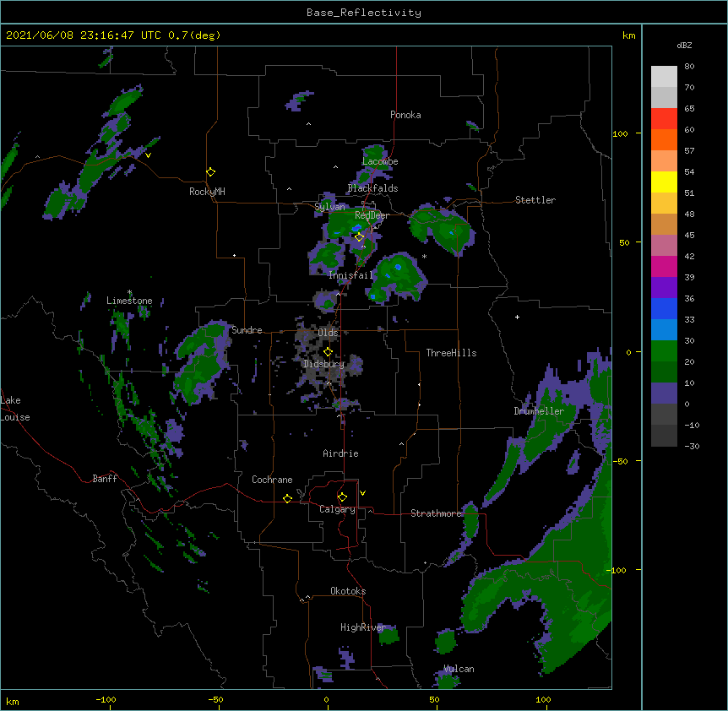Click the yellow diamond marker below Olds
Screen dimensions: 728x711
click(328, 352)
